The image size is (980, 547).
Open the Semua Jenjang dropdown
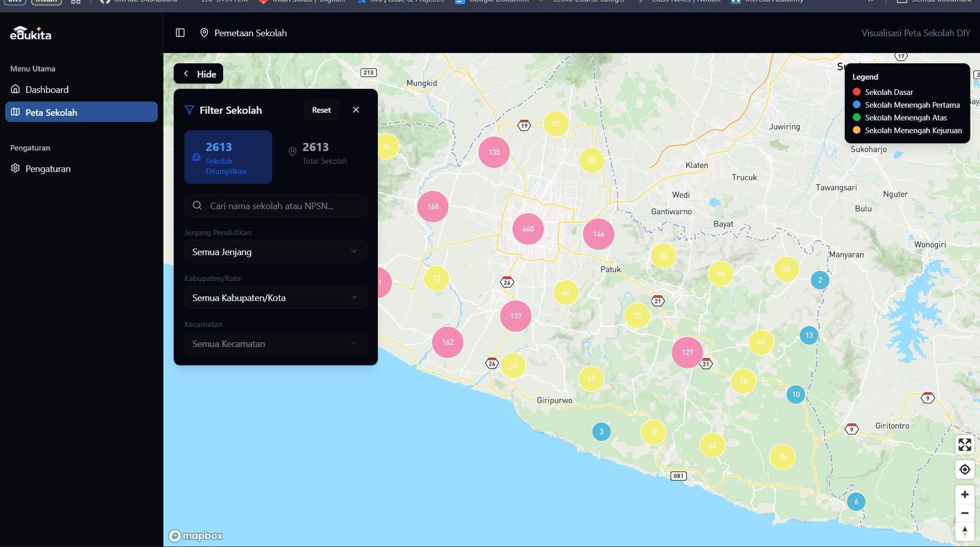[275, 252]
